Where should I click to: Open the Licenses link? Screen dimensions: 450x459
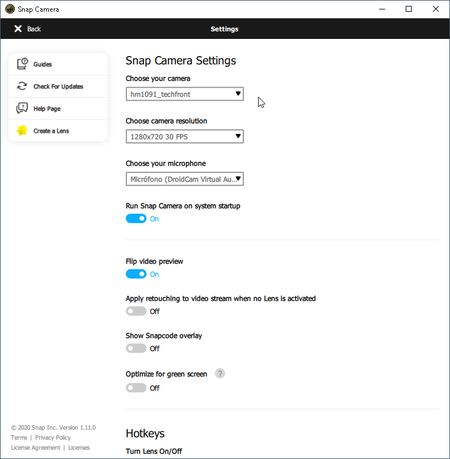[x=79, y=447]
